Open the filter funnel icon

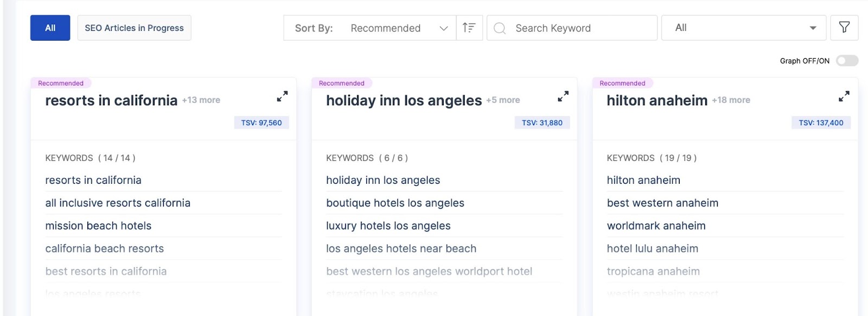point(844,28)
